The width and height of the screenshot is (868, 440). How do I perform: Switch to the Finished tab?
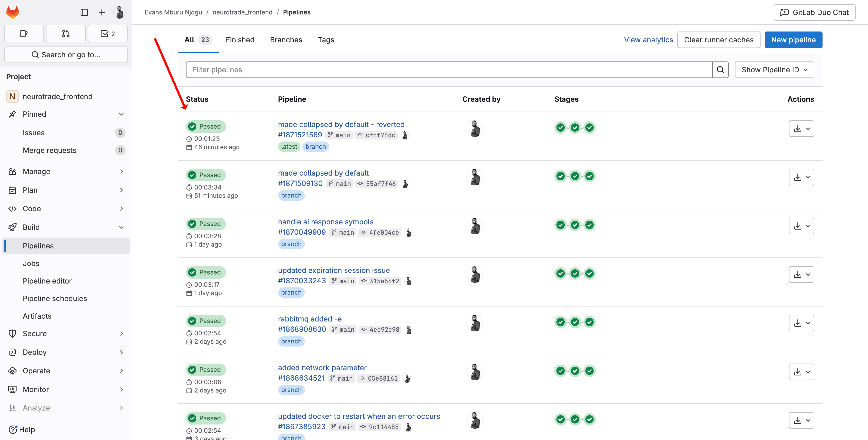[x=239, y=40]
